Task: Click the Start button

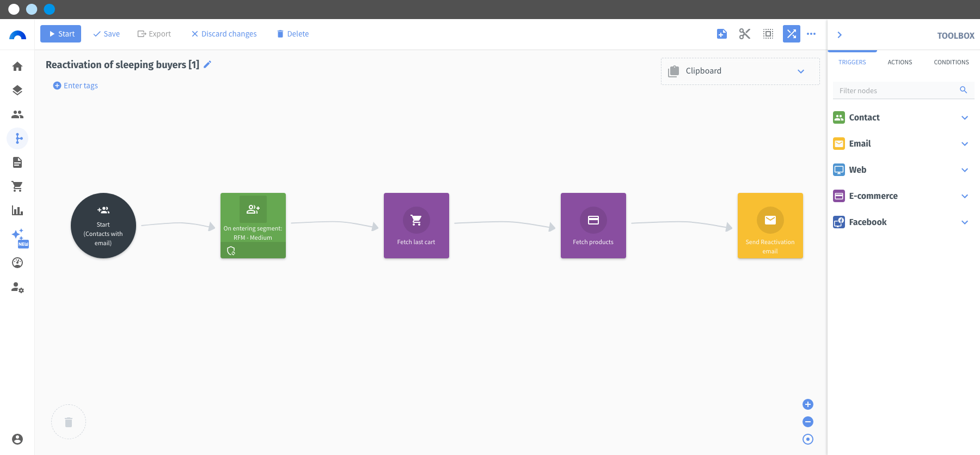Action: pos(60,34)
